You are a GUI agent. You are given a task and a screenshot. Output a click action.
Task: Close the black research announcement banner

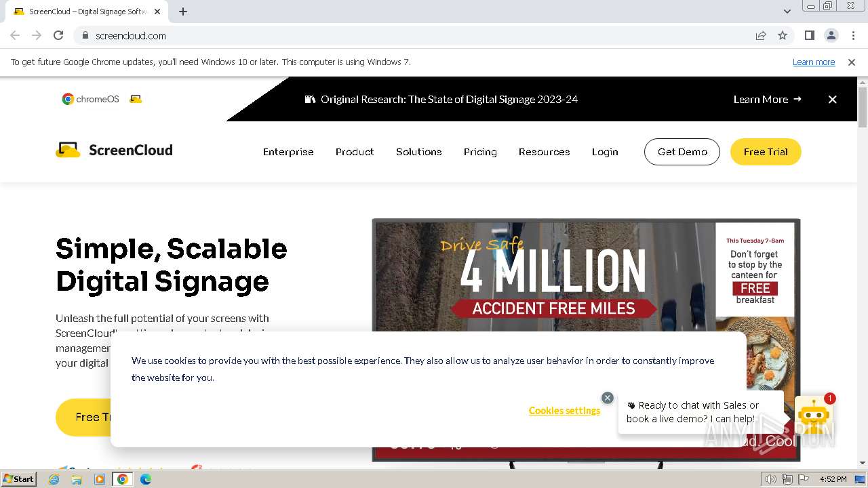[833, 99]
